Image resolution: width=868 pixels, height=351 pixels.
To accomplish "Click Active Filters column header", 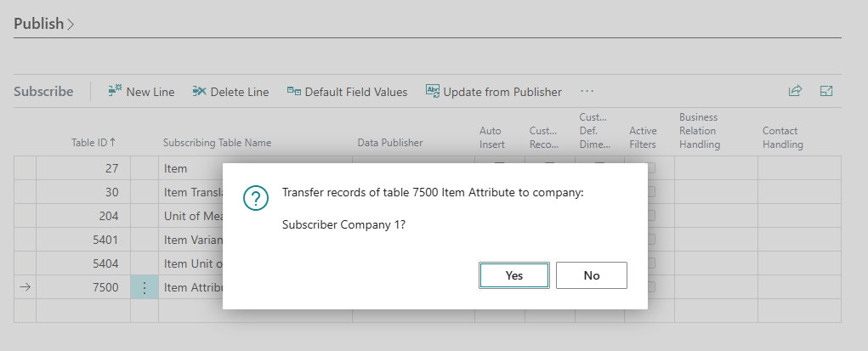I will pos(643,138).
